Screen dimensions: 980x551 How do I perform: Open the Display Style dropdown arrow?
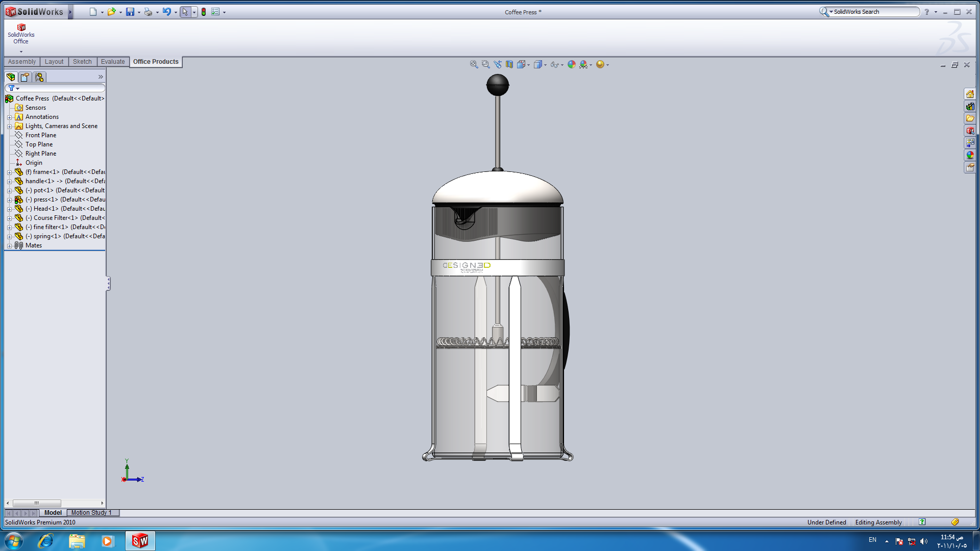point(545,65)
